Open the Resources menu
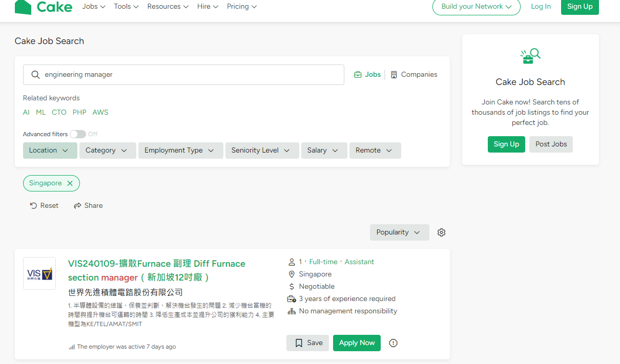The width and height of the screenshot is (620, 364). [x=168, y=7]
